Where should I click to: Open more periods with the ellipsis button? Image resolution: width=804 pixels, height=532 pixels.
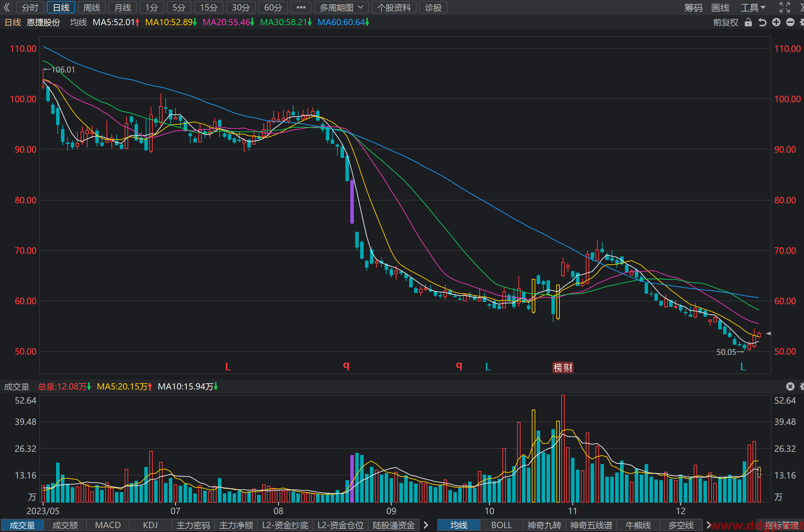pos(301,7)
